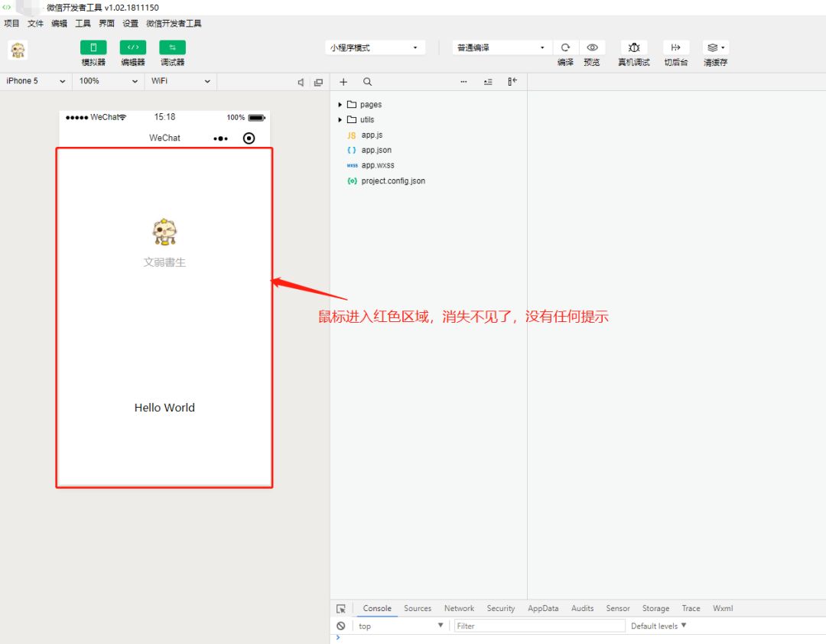826x644 pixels.
Task: Click the 文弱書生 nickname in simulator
Action: [164, 262]
